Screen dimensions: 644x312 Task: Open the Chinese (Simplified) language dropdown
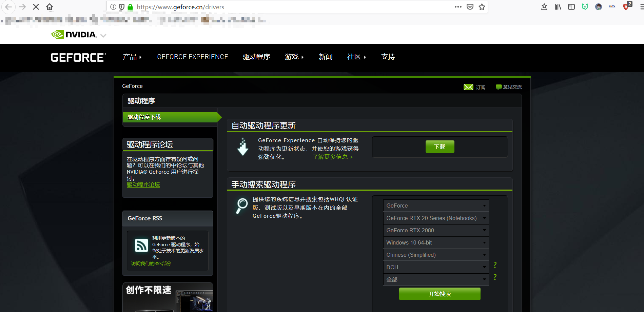click(x=436, y=255)
